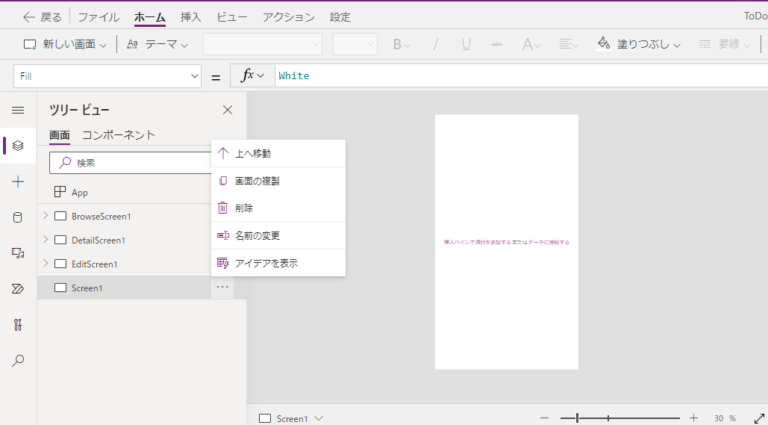
Task: Click the 検索 search field
Action: tap(130, 163)
